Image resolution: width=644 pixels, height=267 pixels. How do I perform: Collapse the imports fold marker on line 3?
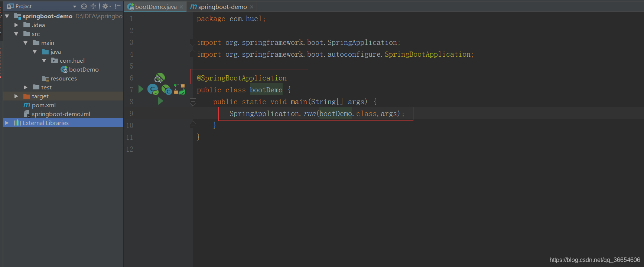point(193,42)
